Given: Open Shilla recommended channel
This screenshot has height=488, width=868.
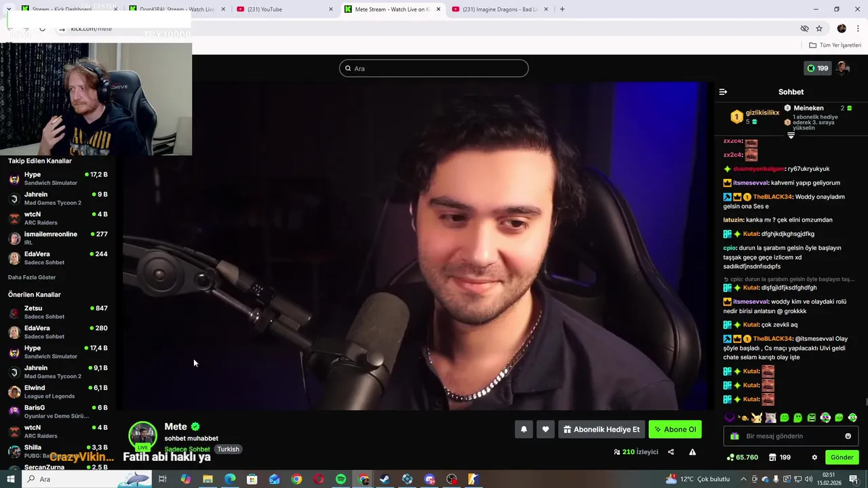Looking at the screenshot, I should point(58,451).
